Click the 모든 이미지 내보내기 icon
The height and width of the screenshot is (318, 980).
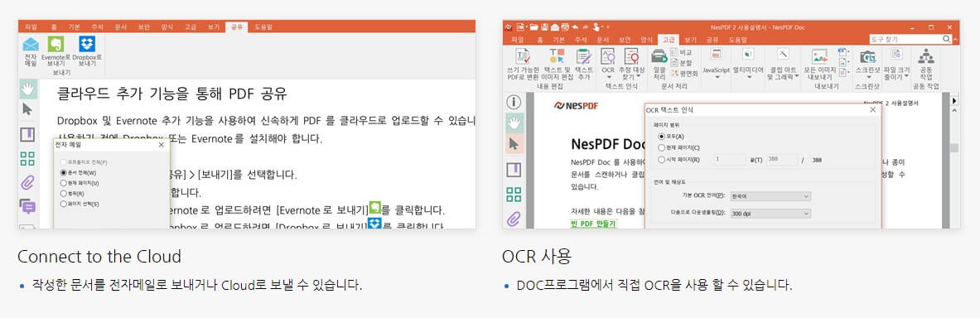[x=819, y=57]
